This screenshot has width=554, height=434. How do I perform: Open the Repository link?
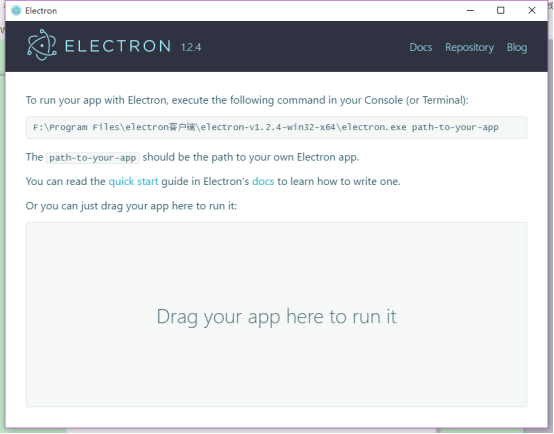[x=469, y=47]
